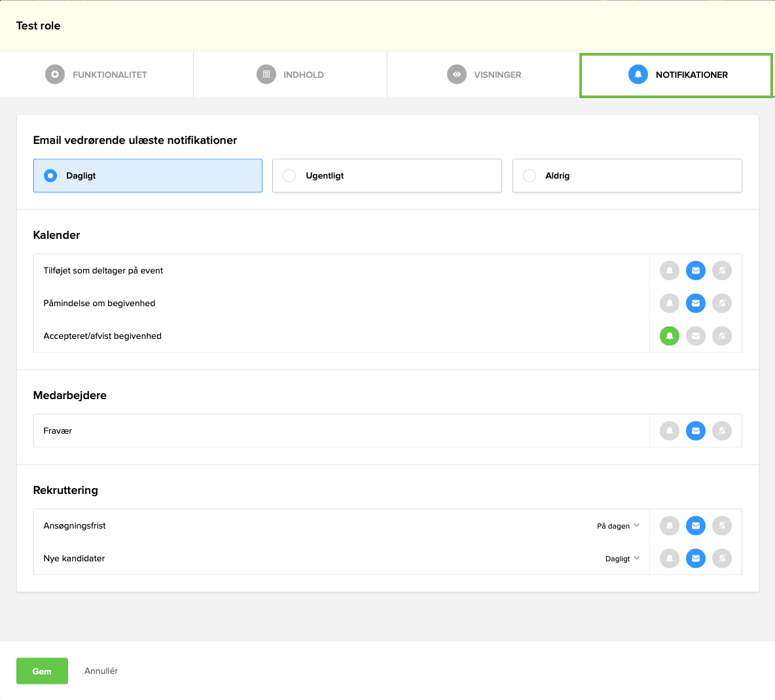Select bell notification for 'Tilføjet som deltager på event'
Screen dimensions: 775x700
[x=669, y=271]
